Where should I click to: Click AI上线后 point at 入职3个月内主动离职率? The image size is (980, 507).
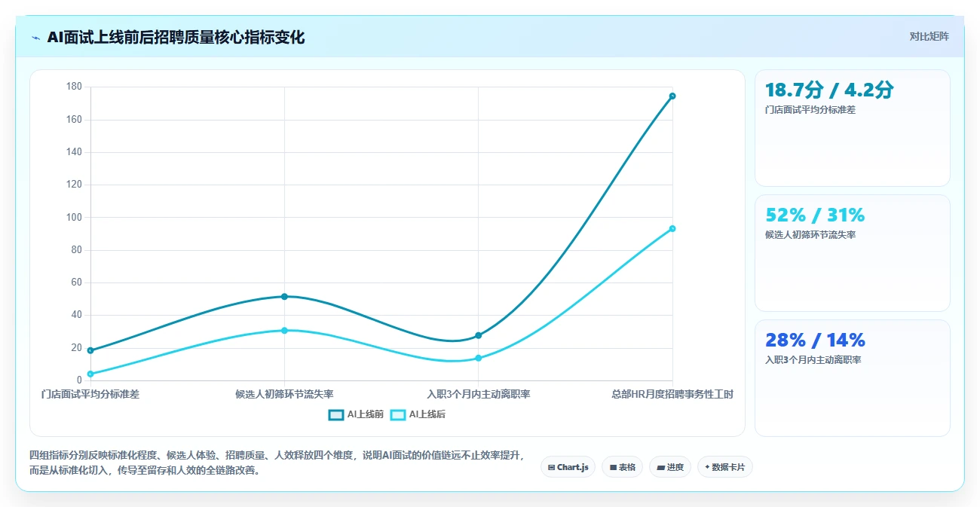coord(479,358)
